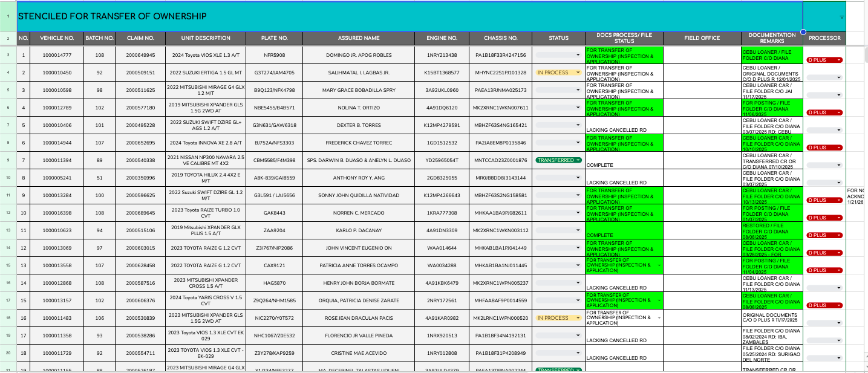Click the FIELD OFFICE header cell

point(702,38)
